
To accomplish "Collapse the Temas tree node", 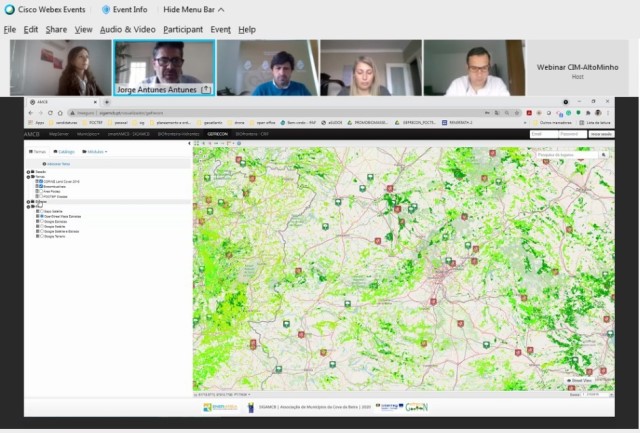I will pos(28,176).
